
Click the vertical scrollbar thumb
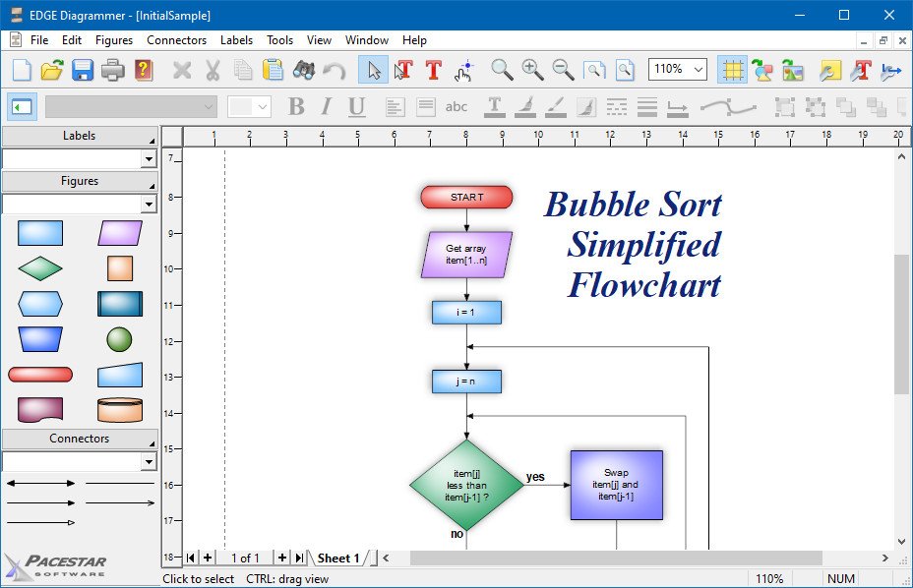(x=901, y=324)
